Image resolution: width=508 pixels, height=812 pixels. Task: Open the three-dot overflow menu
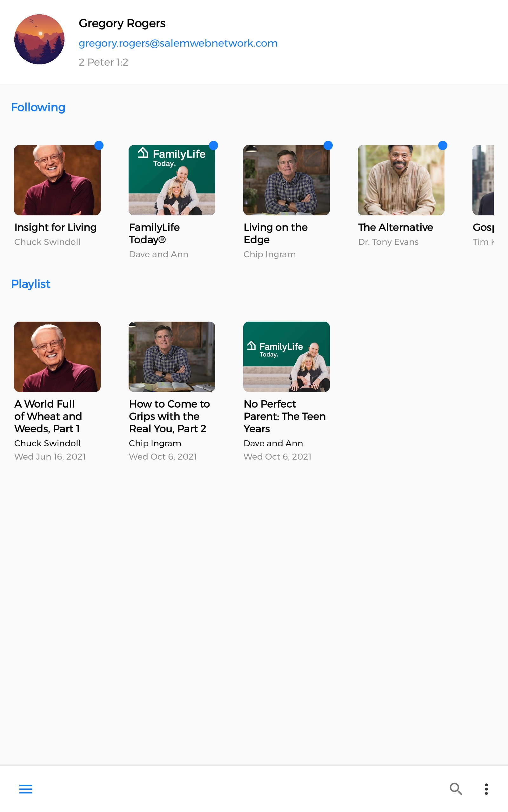point(486,789)
